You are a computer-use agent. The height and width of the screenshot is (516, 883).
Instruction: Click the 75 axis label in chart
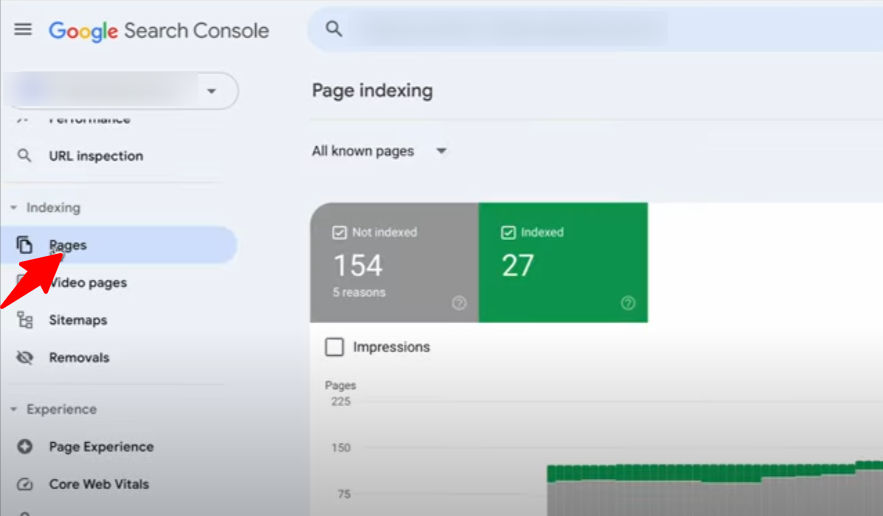coord(344,494)
